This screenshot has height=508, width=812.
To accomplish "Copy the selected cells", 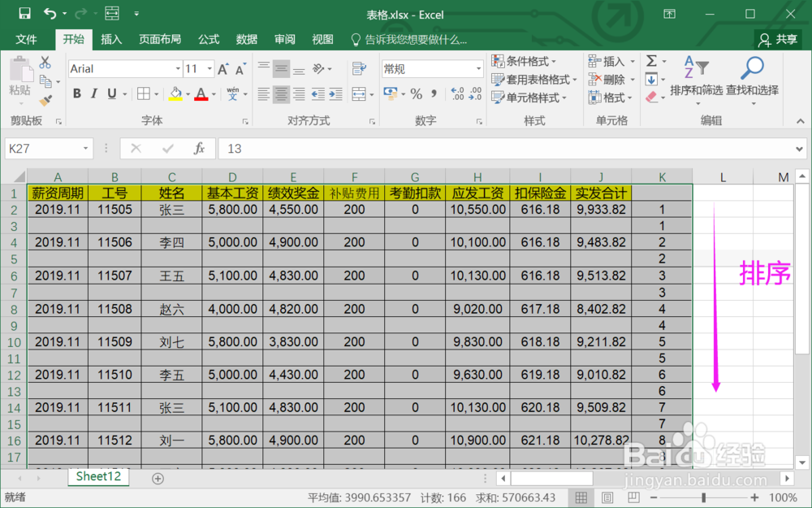I will click(45, 81).
